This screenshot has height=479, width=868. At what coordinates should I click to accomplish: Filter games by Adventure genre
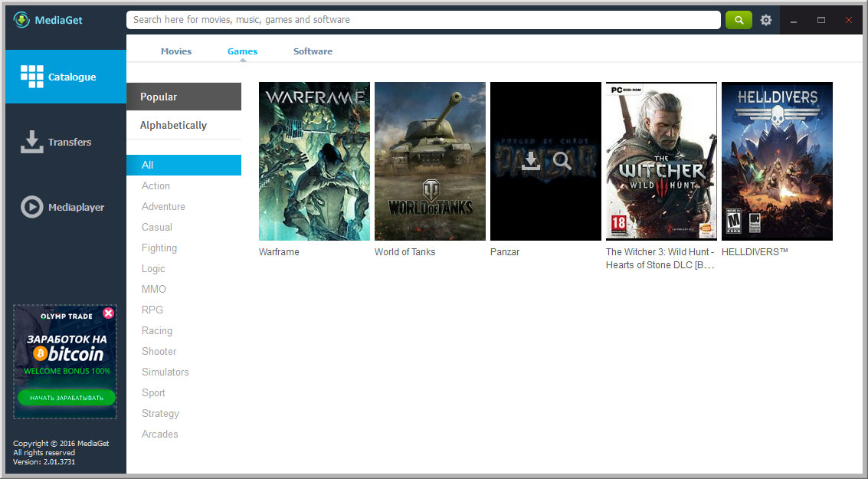tap(163, 207)
